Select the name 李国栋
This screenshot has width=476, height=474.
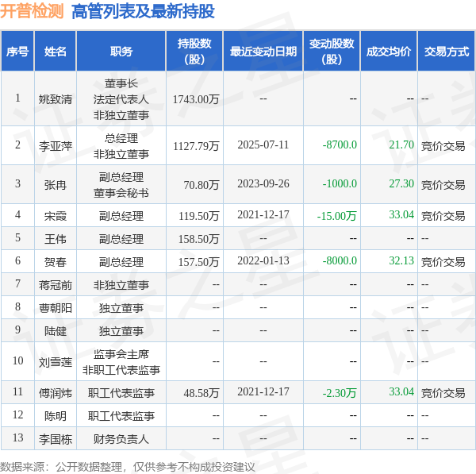point(56,439)
